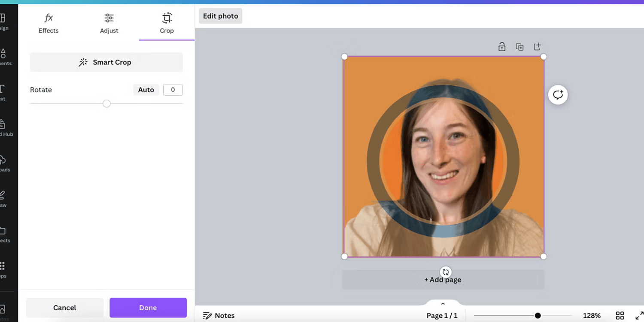This screenshot has height=322, width=644.
Task: Expand the page thumbnails chevron
Action: 443,304
